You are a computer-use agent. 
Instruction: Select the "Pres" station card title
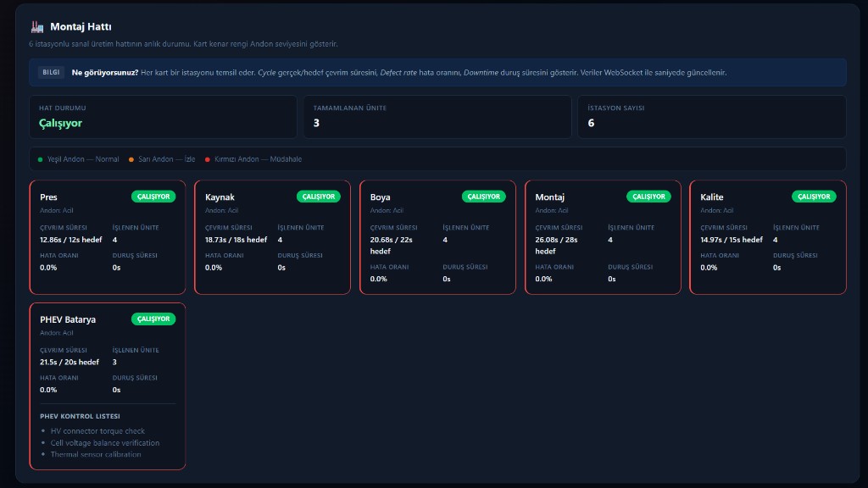(x=48, y=197)
